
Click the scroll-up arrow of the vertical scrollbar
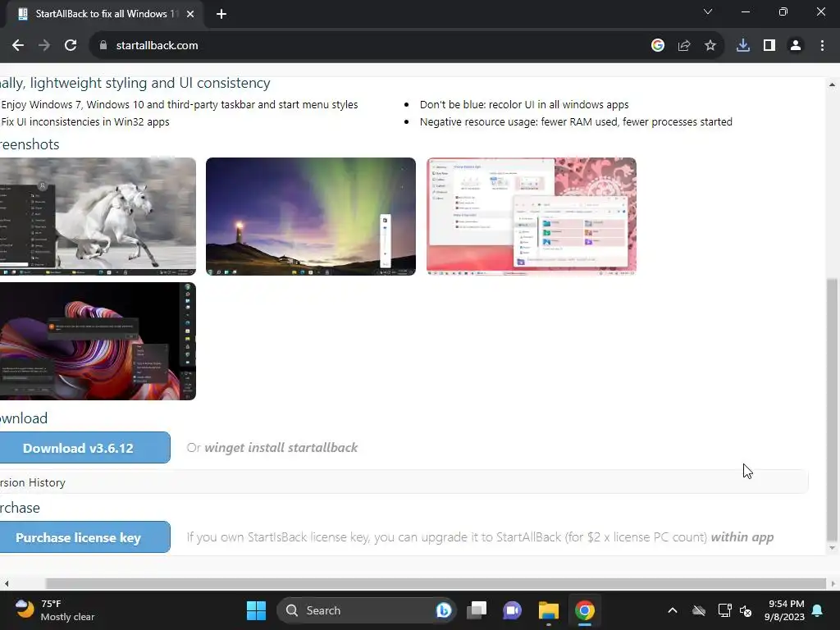click(x=832, y=84)
